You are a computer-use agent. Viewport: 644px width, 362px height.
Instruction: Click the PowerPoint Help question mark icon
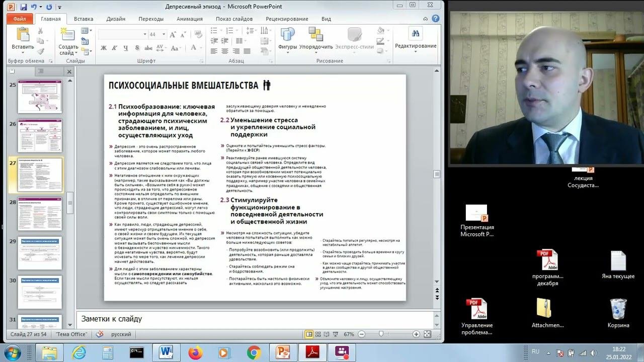click(x=436, y=19)
